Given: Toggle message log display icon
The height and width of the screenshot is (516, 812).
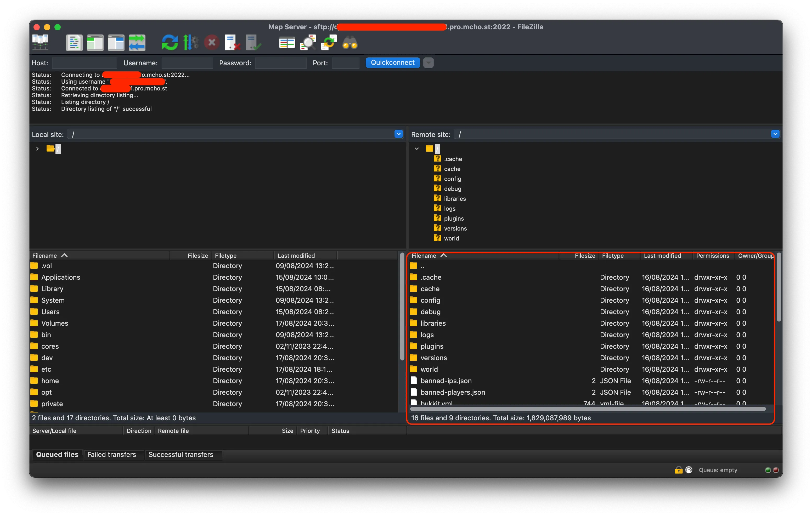Looking at the screenshot, I should click(74, 42).
